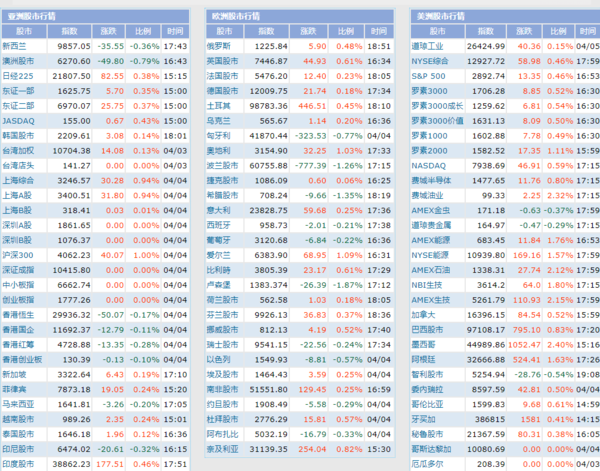
Task: Select the 新加坡 market link
Action: [x=15, y=375]
